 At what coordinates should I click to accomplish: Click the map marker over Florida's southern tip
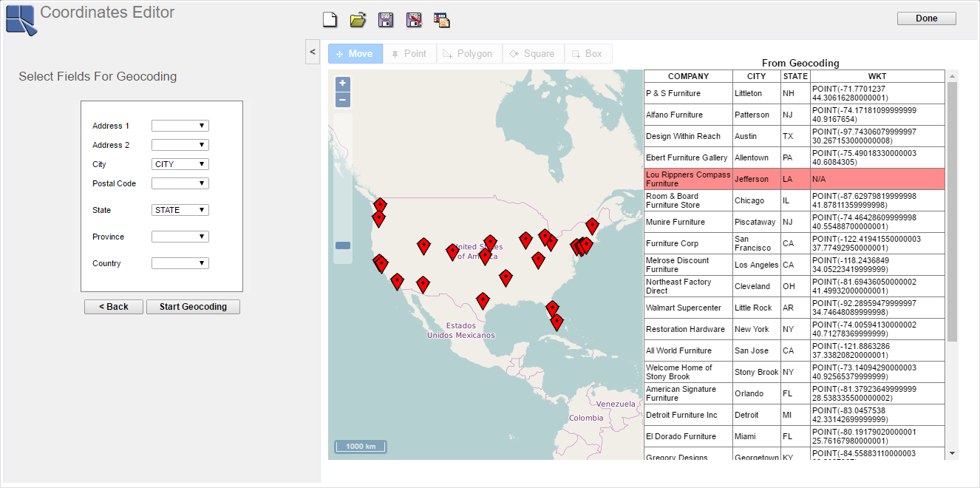pos(557,321)
